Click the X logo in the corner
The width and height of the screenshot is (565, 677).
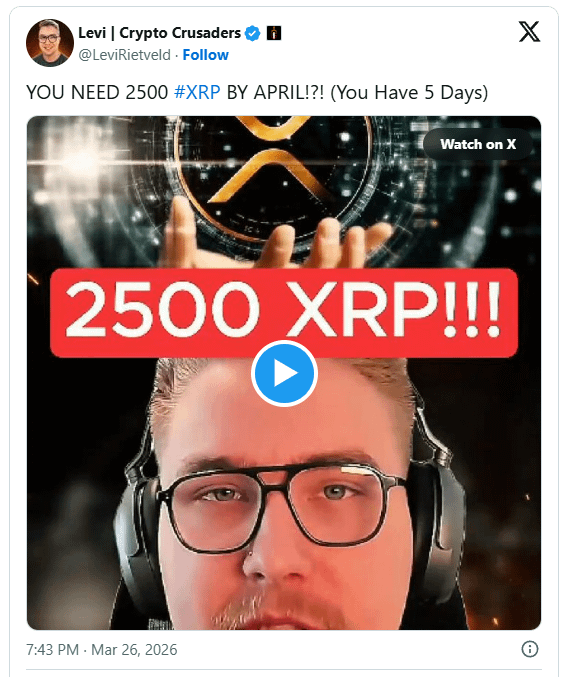tap(529, 32)
